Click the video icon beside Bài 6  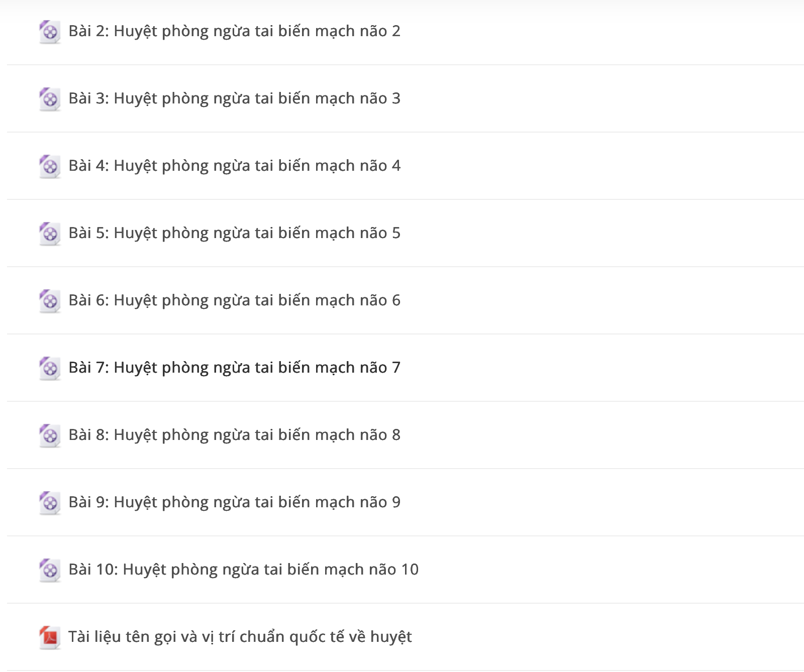tap(50, 301)
